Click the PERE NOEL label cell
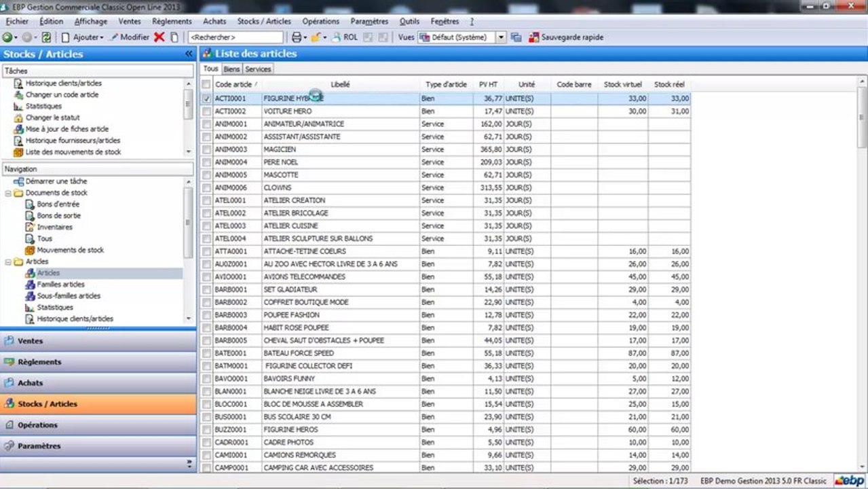 point(340,162)
